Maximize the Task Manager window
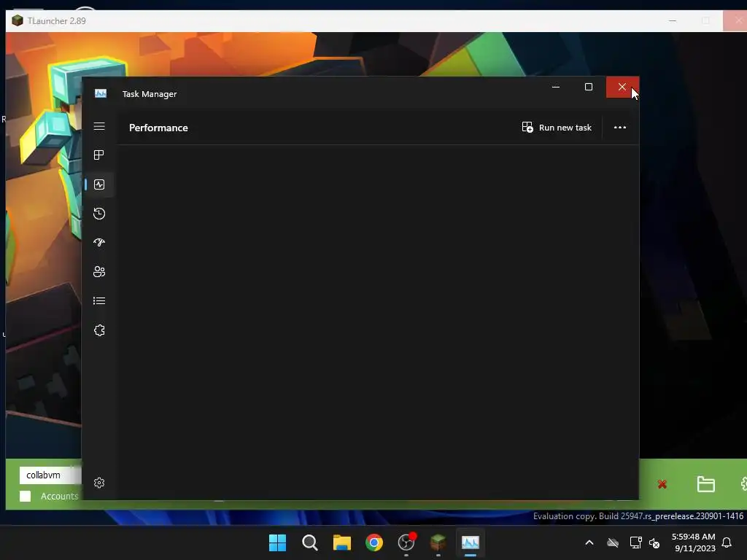The image size is (747, 560). 589,87
